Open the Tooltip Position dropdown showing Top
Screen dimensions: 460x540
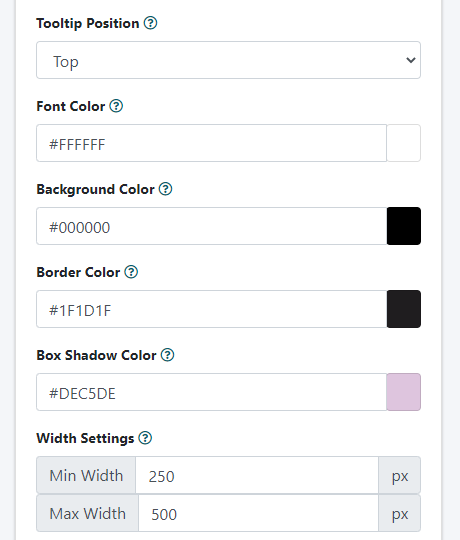point(228,60)
